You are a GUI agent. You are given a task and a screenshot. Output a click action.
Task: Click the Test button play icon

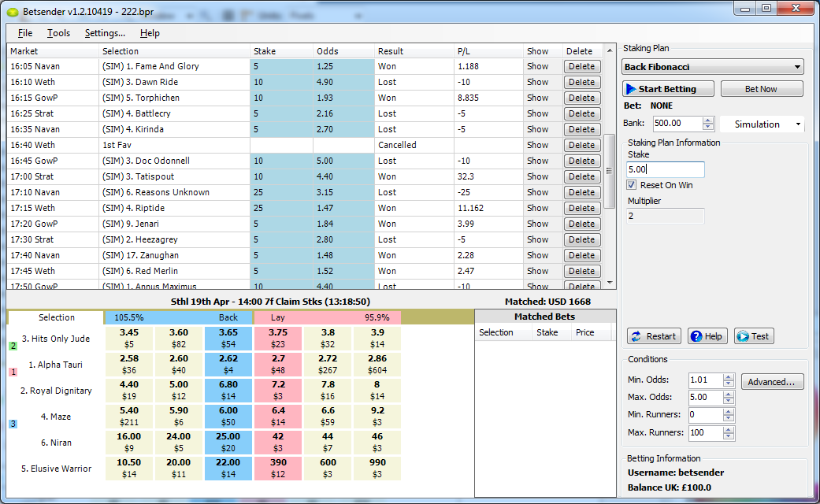click(x=743, y=336)
